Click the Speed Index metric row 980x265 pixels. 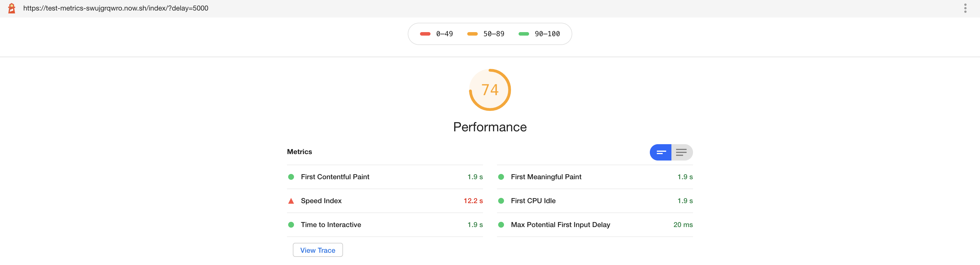coord(384,201)
